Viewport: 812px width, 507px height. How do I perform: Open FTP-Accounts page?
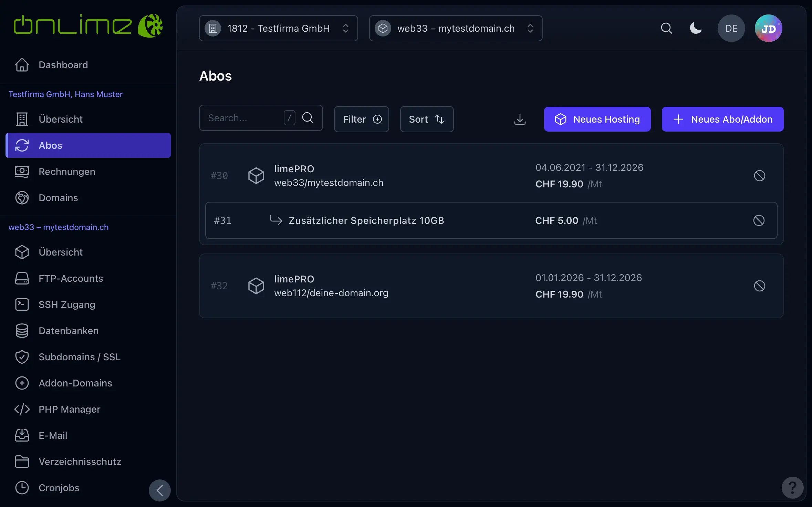[88, 278]
